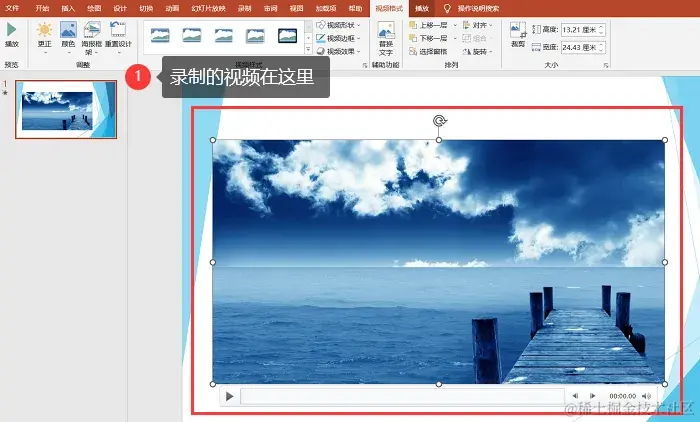700x422 pixels.
Task: Play the video from the player bar
Action: 229,396
